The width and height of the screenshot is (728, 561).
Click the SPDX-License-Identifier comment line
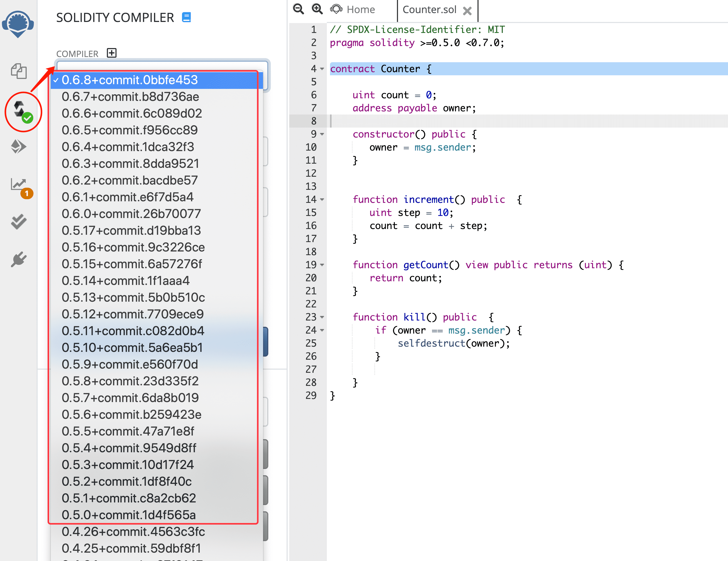click(417, 30)
